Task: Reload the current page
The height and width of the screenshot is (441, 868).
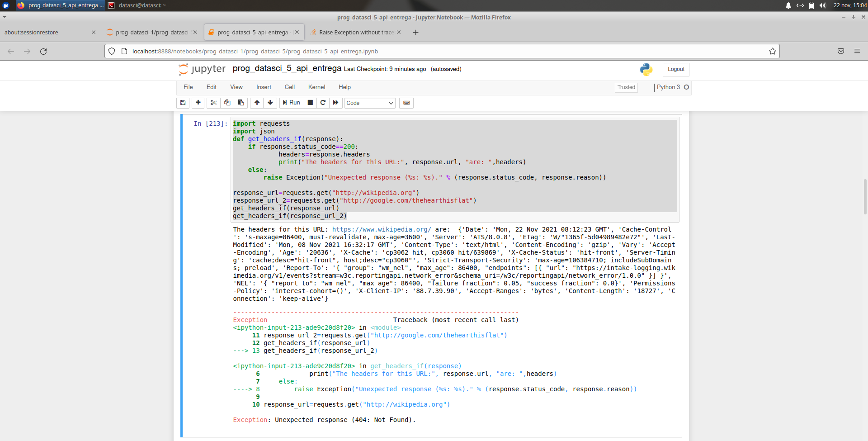Action: click(43, 51)
